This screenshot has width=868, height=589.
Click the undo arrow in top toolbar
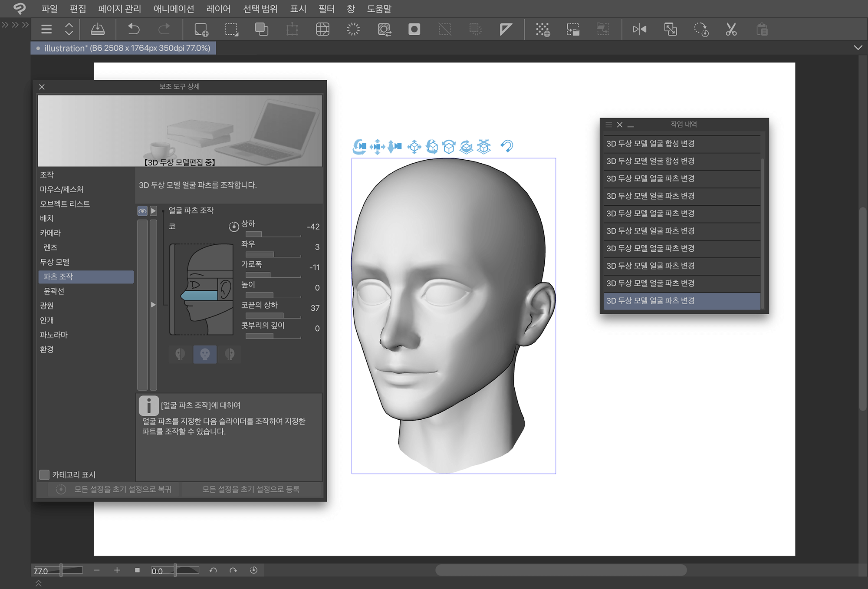coord(134,29)
